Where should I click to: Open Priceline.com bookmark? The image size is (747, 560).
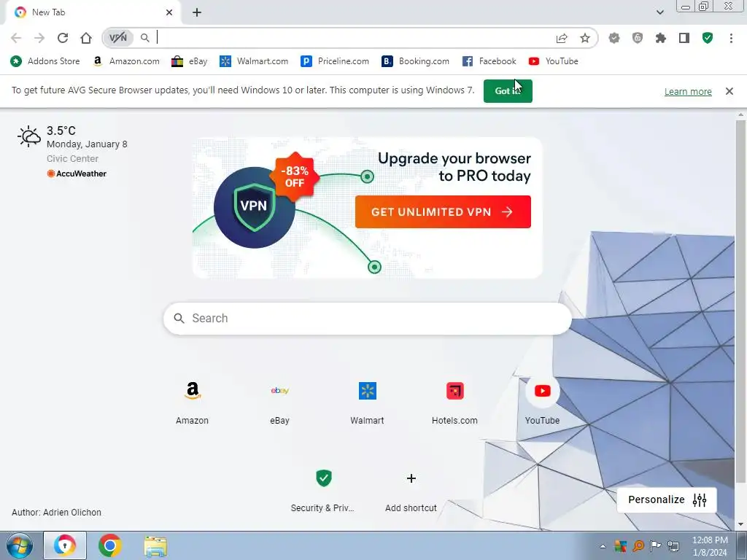pyautogui.click(x=335, y=61)
